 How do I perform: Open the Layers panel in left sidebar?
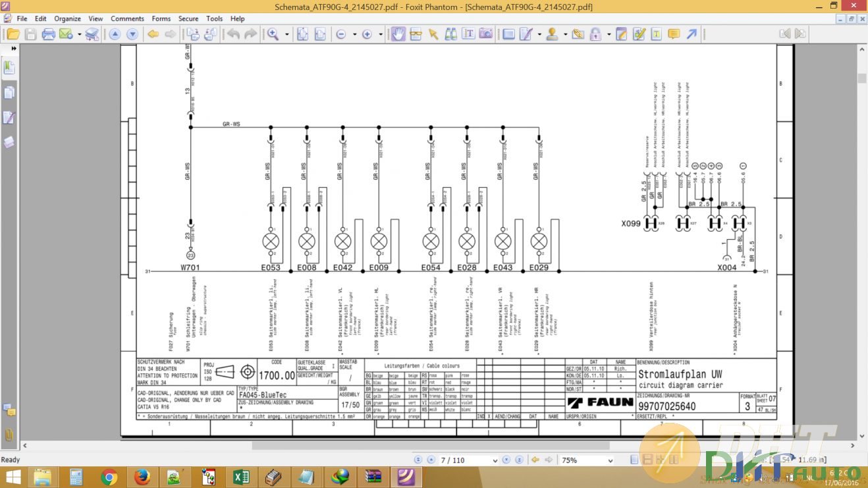(x=9, y=142)
